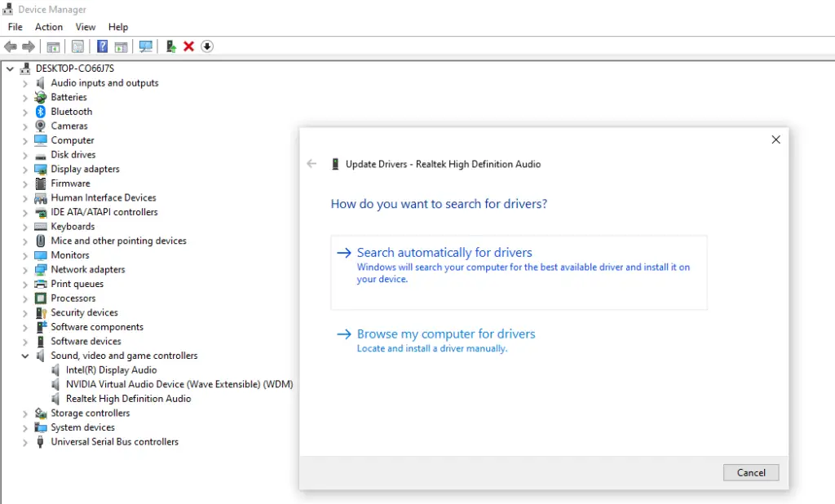This screenshot has width=835, height=504.
Task: Click the blue Help question mark icon
Action: (102, 46)
